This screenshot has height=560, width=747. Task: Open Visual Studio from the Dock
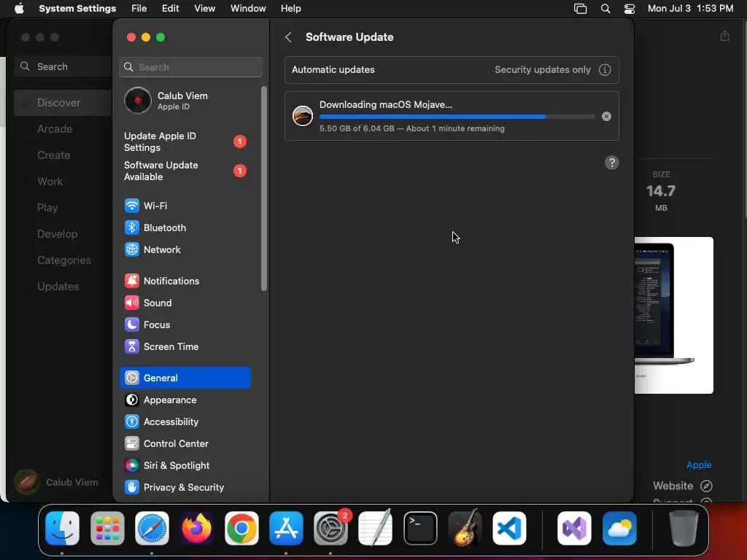point(574,528)
